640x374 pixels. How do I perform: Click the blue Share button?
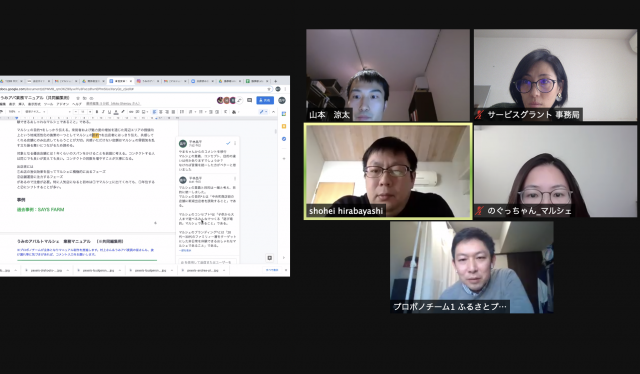pyautogui.click(x=265, y=100)
